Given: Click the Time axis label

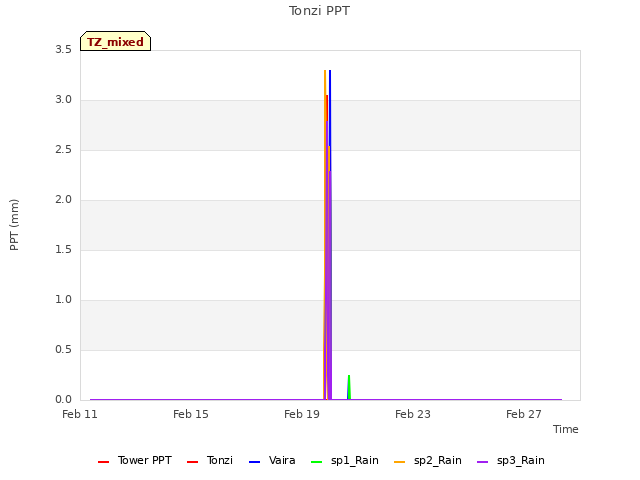Looking at the screenshot, I should pyautogui.click(x=566, y=429).
